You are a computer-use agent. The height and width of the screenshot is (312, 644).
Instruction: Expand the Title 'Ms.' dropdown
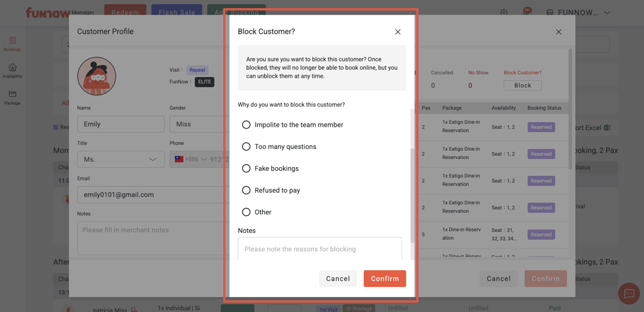coord(121,159)
